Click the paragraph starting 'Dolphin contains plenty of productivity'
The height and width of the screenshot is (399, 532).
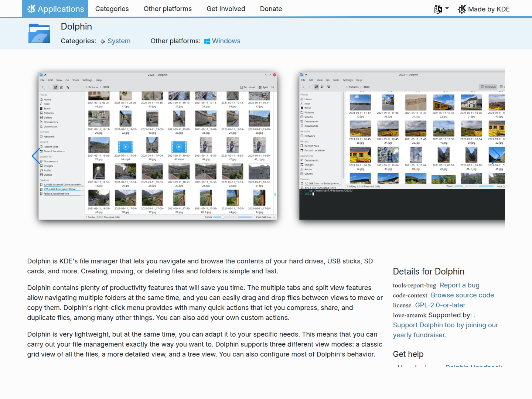(x=205, y=303)
